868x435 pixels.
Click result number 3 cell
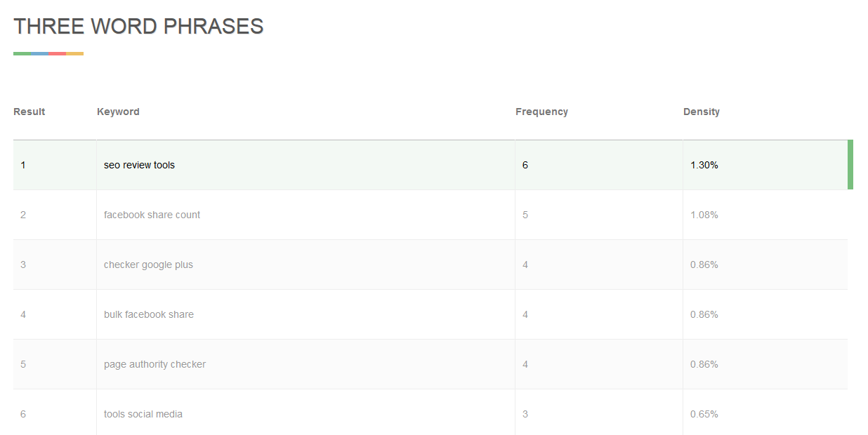tap(23, 265)
